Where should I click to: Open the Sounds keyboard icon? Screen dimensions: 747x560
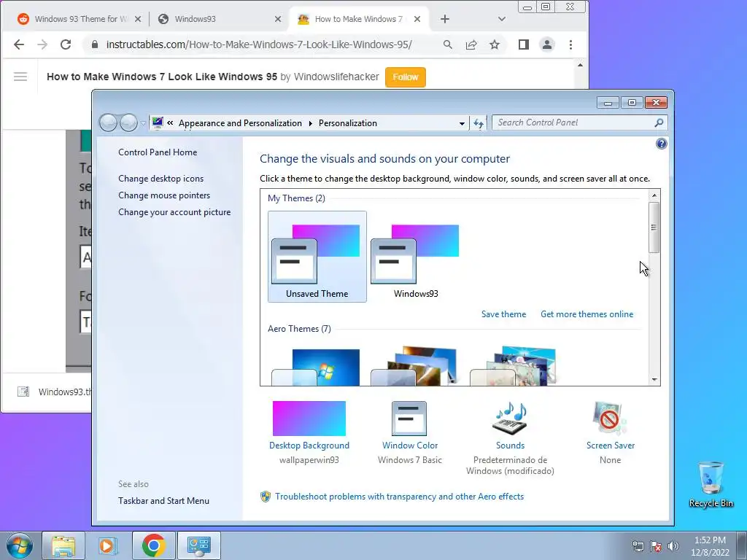[x=510, y=419]
